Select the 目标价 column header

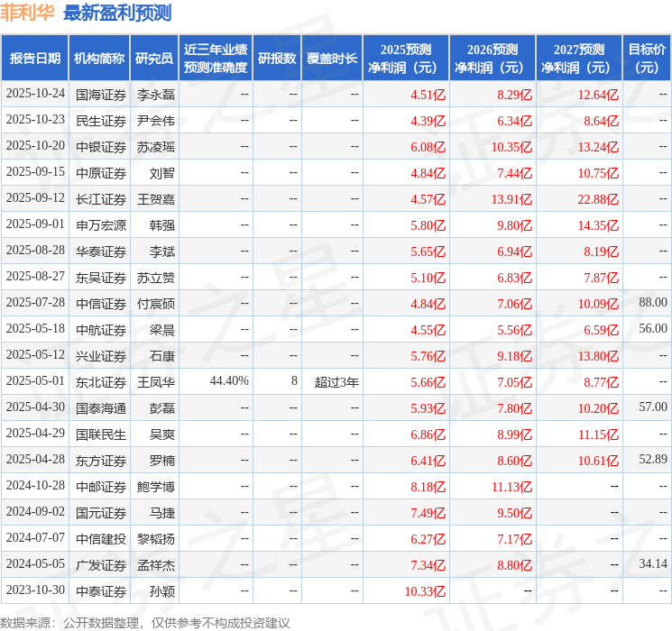[647, 59]
